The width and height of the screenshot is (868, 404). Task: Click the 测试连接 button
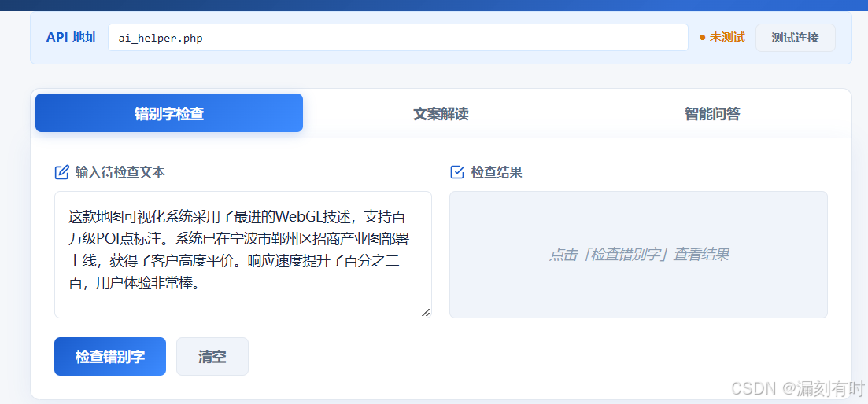pos(795,38)
